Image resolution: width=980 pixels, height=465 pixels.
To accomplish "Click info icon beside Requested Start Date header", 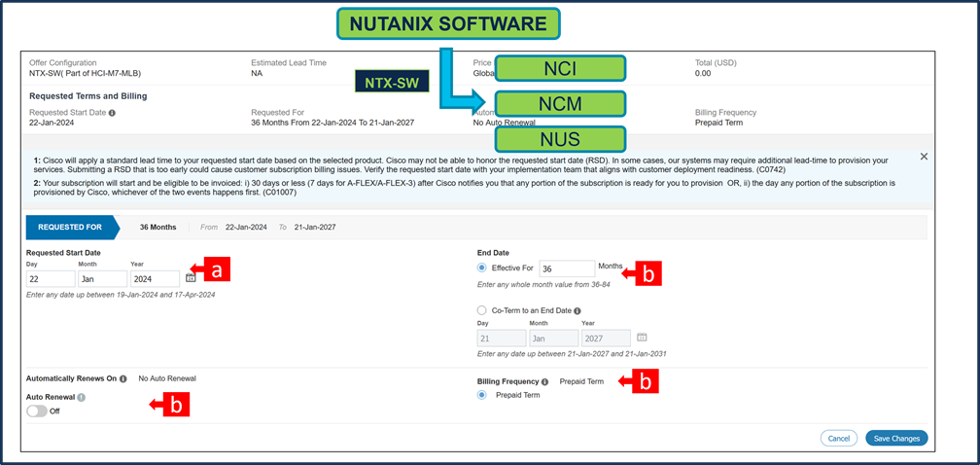I will coord(112,113).
